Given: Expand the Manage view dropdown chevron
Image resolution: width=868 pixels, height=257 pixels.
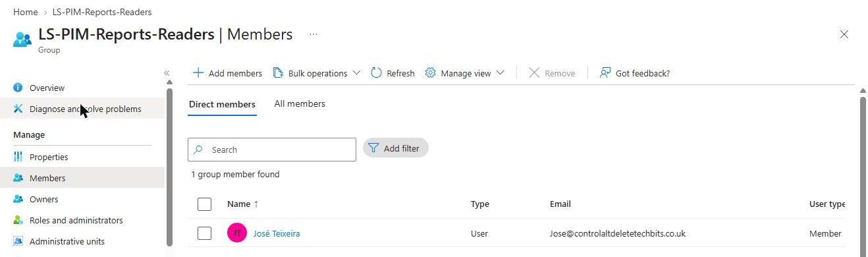Looking at the screenshot, I should click(x=500, y=73).
